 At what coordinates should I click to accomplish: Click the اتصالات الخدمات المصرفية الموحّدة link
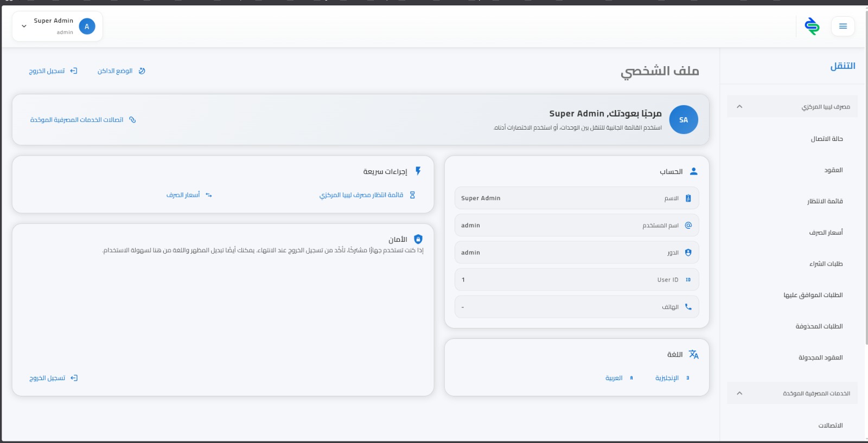[83, 120]
